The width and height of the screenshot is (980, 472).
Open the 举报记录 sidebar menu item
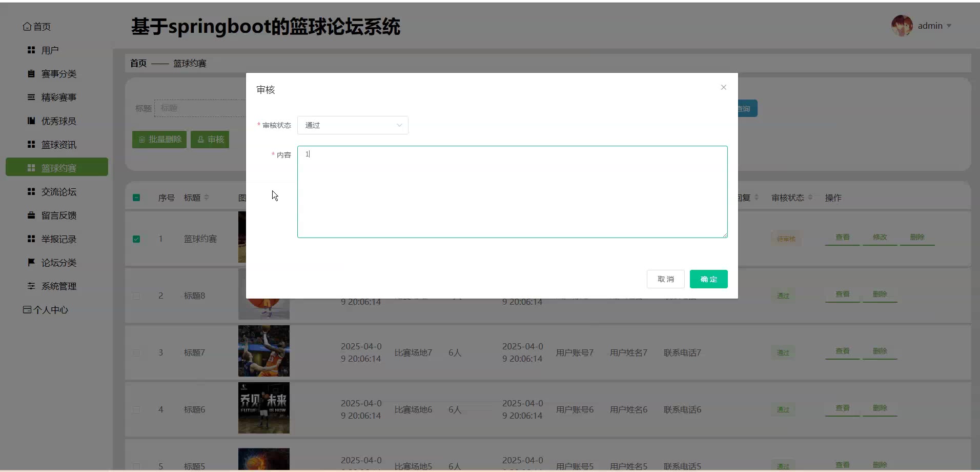tap(57, 239)
